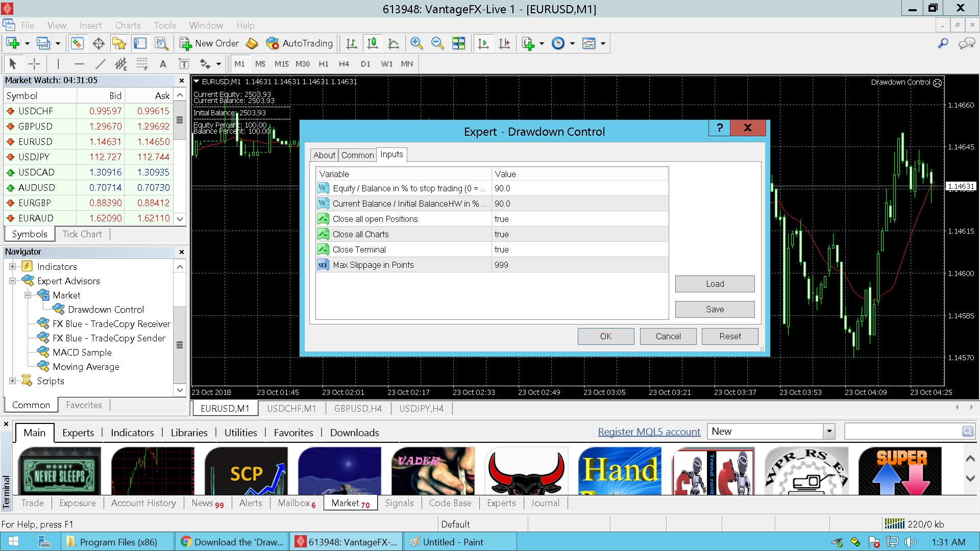The height and width of the screenshot is (551, 980).
Task: Toggle the AutoTrading button
Action: (x=300, y=43)
